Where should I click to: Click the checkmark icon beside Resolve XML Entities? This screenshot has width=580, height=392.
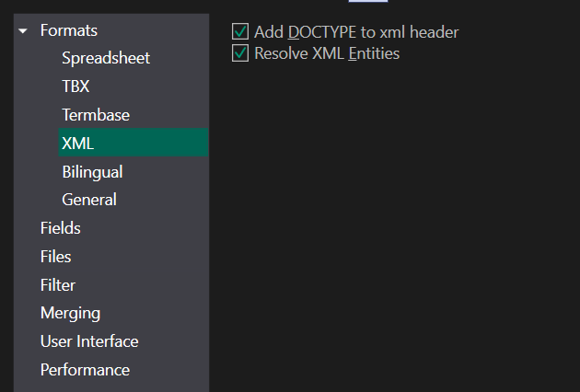click(x=240, y=53)
